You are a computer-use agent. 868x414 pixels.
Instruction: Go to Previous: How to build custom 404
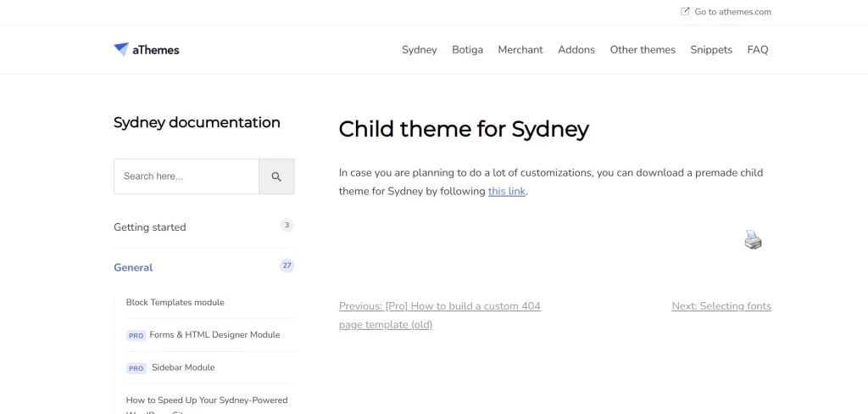[440, 316]
